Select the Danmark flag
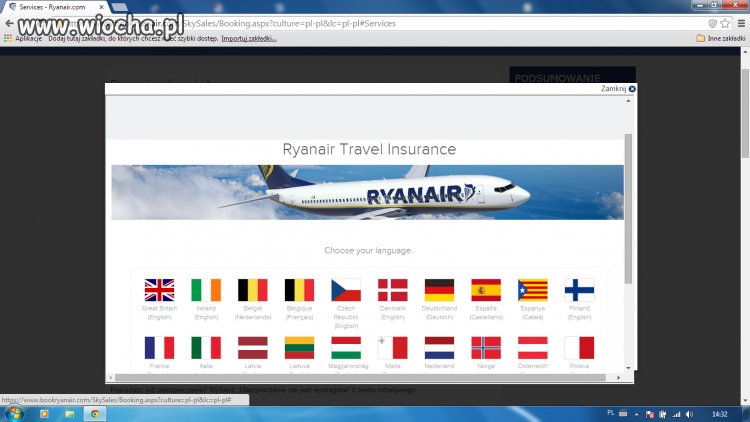Screen dimensions: 750x422 pos(393,290)
